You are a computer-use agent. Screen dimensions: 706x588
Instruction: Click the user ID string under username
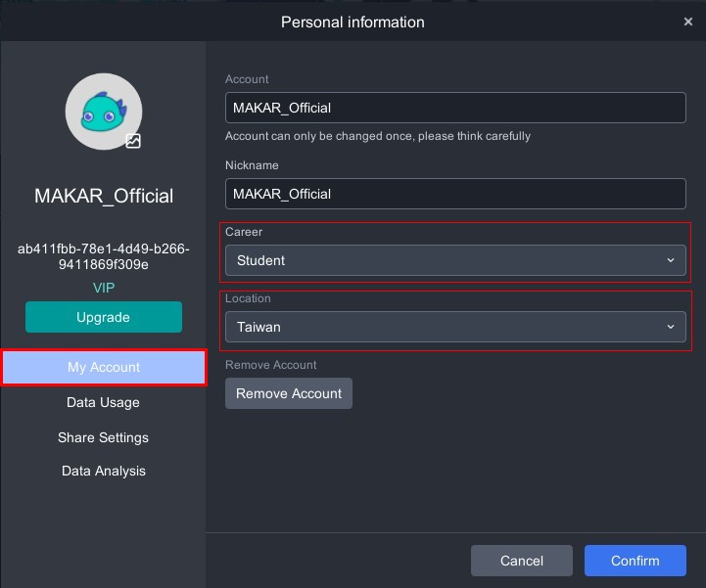coord(103,256)
